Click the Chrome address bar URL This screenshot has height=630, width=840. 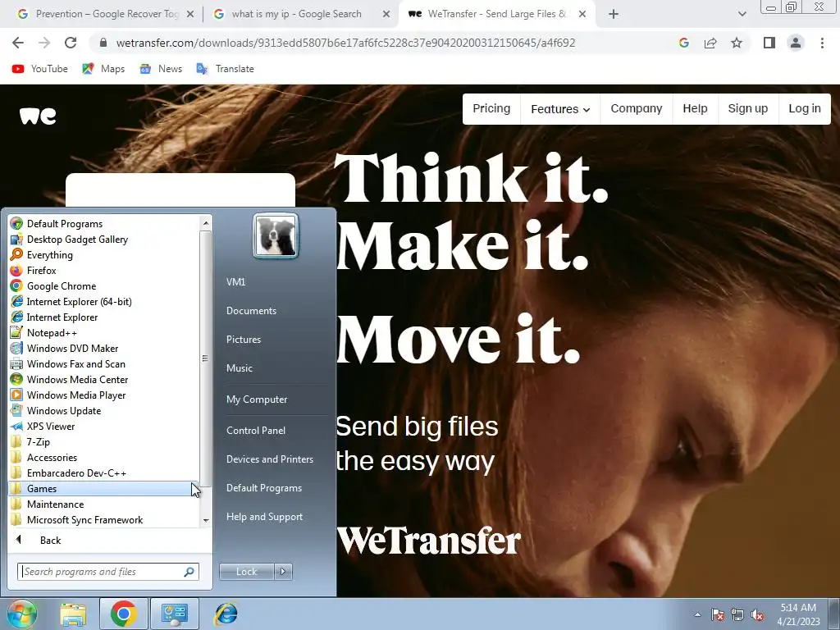(345, 43)
